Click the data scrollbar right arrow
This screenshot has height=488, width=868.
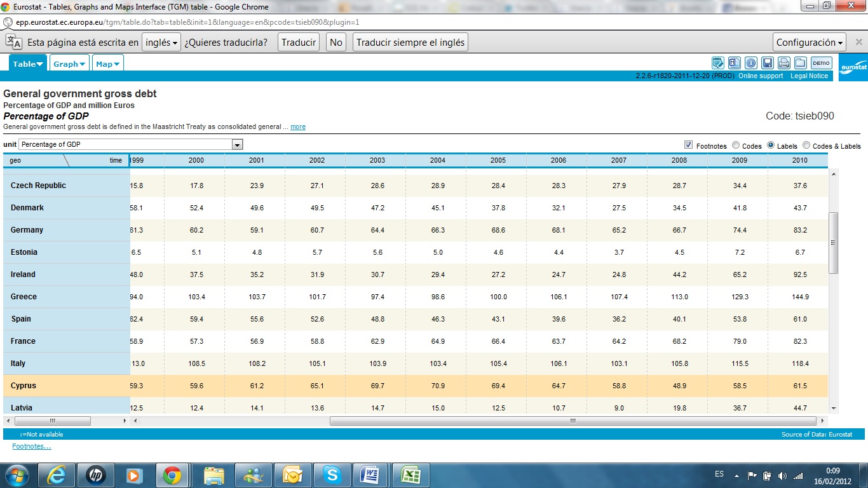point(824,421)
